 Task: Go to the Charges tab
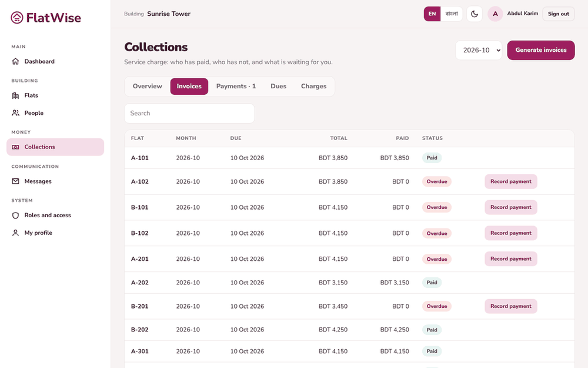[313, 87]
